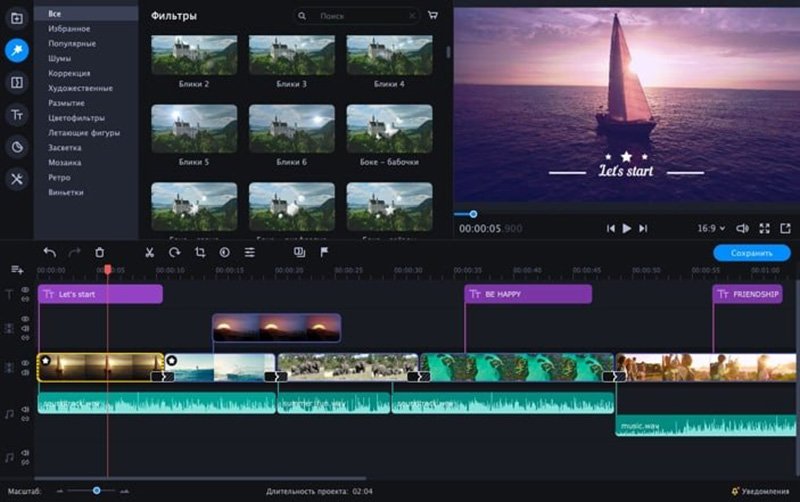Open the Уведомления notifications panel
Viewport: 800px width, 502px height.
(762, 491)
